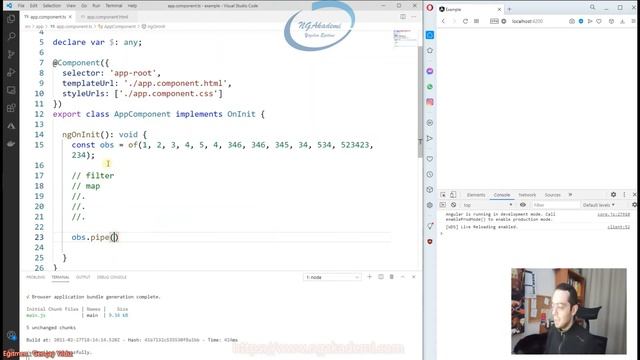
Task: Open Run and Debug view in VS Code
Action: pos(11,72)
